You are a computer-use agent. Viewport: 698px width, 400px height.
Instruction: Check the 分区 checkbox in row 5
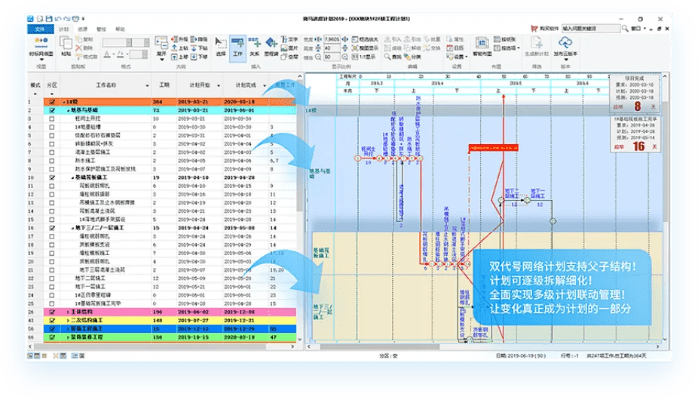pos(52,135)
